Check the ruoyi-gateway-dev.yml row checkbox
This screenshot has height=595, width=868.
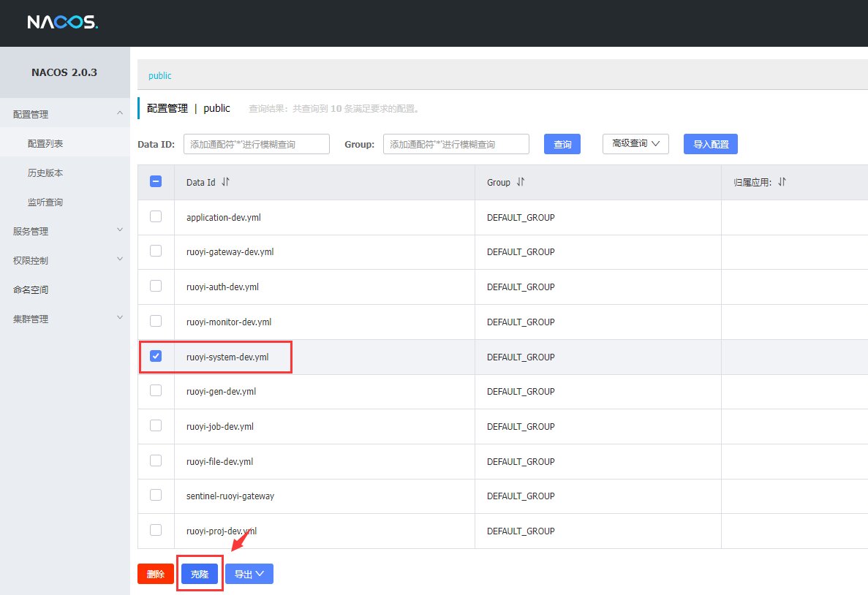click(156, 251)
